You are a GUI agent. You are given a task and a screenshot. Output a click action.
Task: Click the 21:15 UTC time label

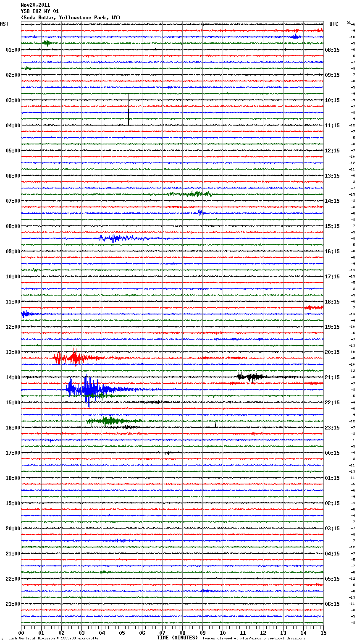click(332, 377)
